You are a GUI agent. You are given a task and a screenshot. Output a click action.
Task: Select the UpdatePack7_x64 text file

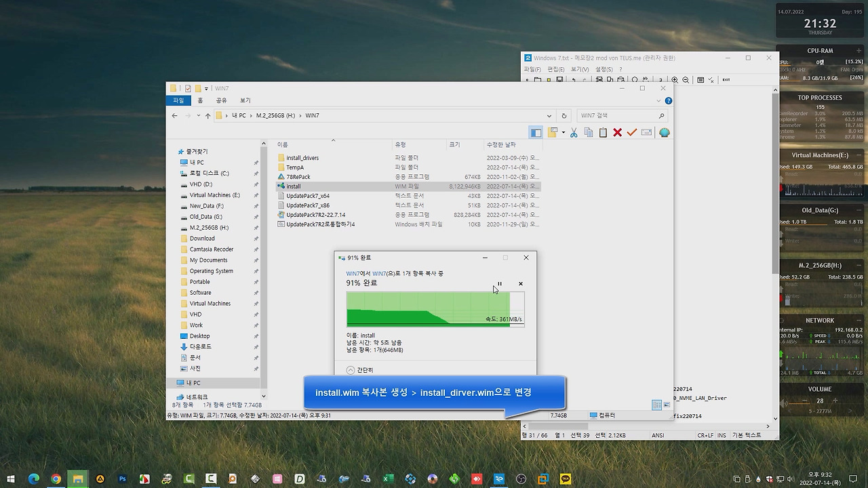click(x=308, y=196)
